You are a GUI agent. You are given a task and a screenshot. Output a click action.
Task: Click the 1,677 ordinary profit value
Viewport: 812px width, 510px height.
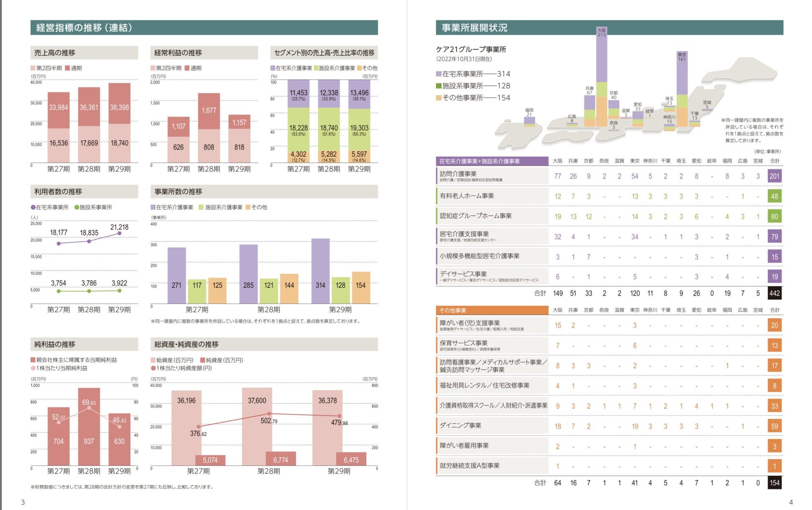209,110
